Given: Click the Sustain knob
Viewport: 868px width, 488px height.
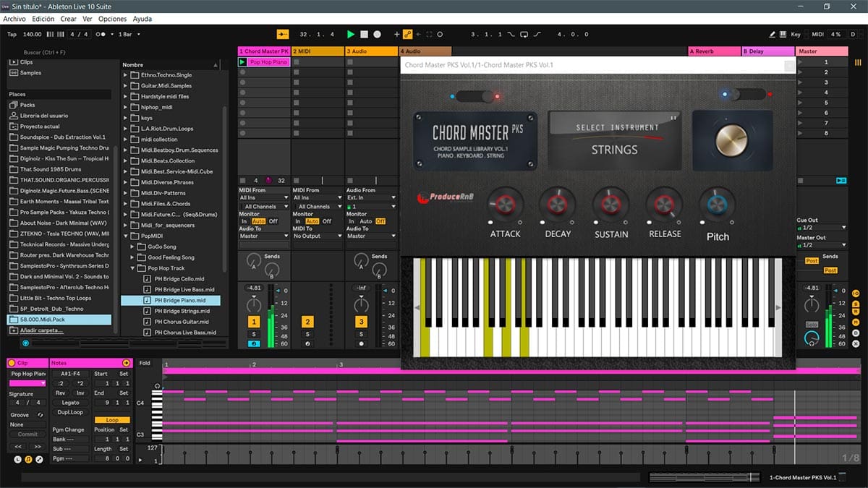Looking at the screenshot, I should (x=610, y=205).
